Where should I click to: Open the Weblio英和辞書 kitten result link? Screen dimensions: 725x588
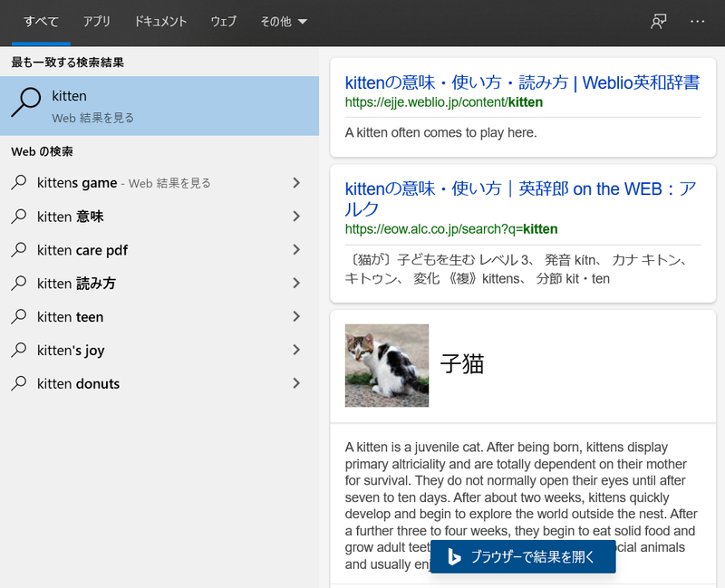523,82
